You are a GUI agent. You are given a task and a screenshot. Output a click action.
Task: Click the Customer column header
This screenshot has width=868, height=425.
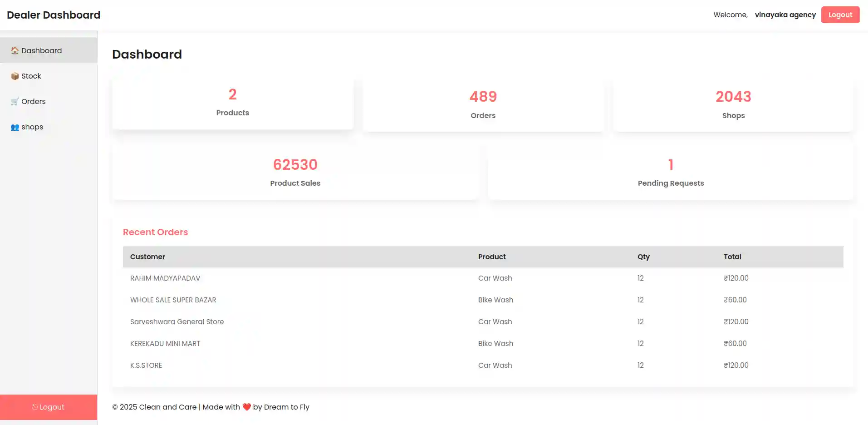pyautogui.click(x=147, y=257)
